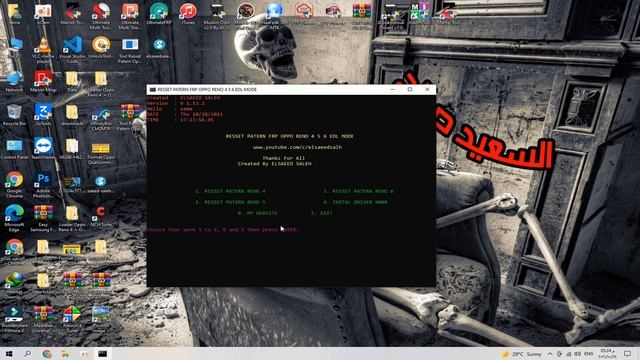Open the UnlockTool desktop shortcut
The height and width of the screenshot is (360, 640).
[101, 48]
